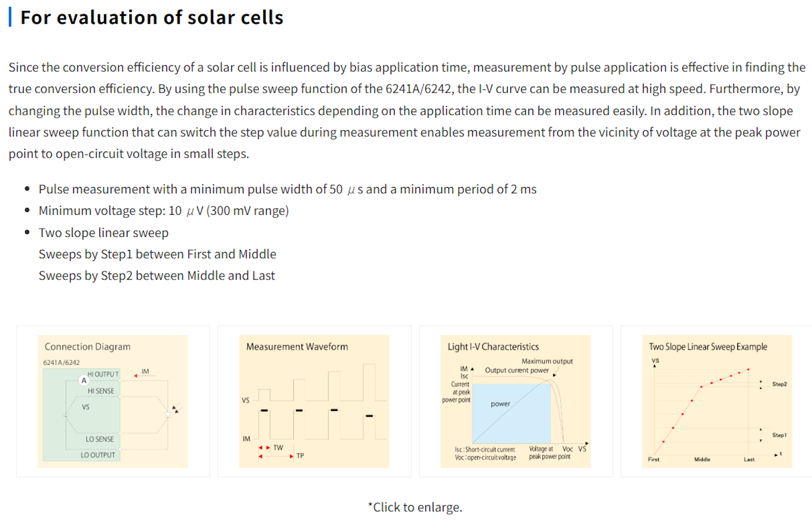
Task: Click the LO OUTPUT label in Connection Diagram
Action: click(x=98, y=455)
